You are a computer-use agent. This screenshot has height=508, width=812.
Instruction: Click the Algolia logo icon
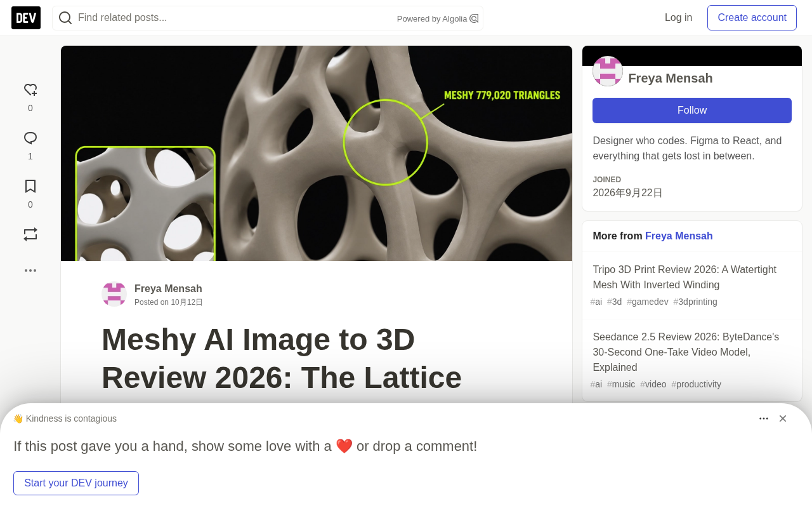pyautogui.click(x=474, y=18)
